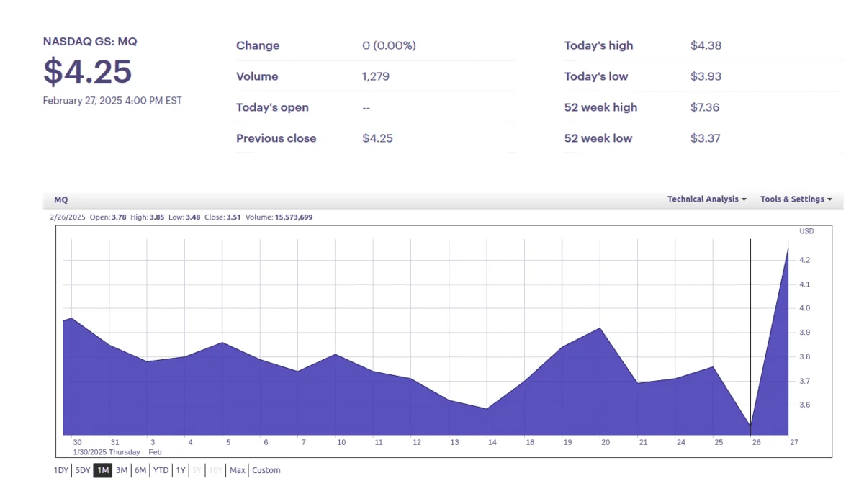
Task: Open the Custom date range option
Action: pyautogui.click(x=266, y=471)
